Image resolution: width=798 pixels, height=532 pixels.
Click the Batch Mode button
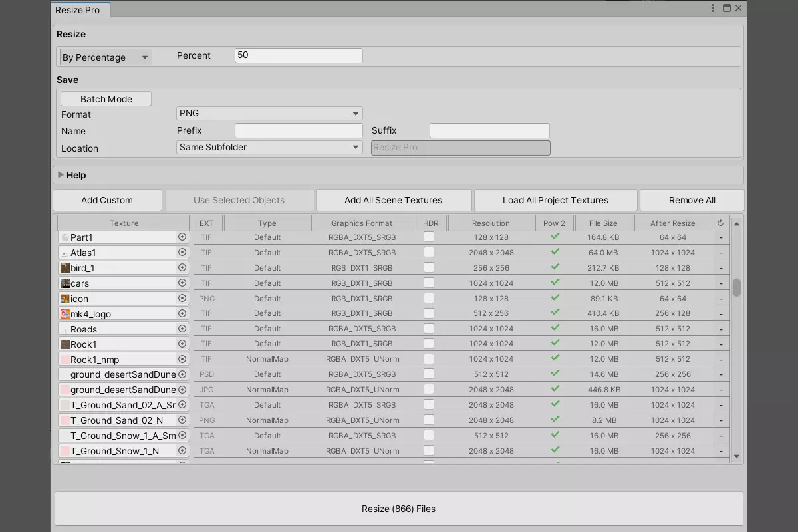[106, 99]
